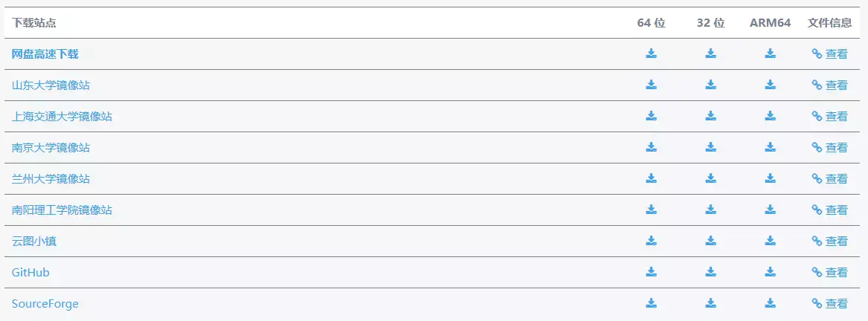Open the GitHub download site link
This screenshot has width=868, height=321.
tap(30, 273)
